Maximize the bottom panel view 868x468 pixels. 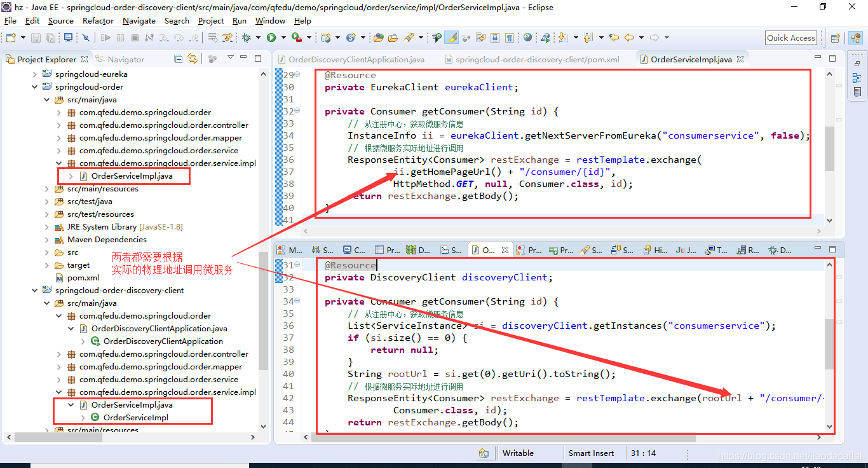833,249
